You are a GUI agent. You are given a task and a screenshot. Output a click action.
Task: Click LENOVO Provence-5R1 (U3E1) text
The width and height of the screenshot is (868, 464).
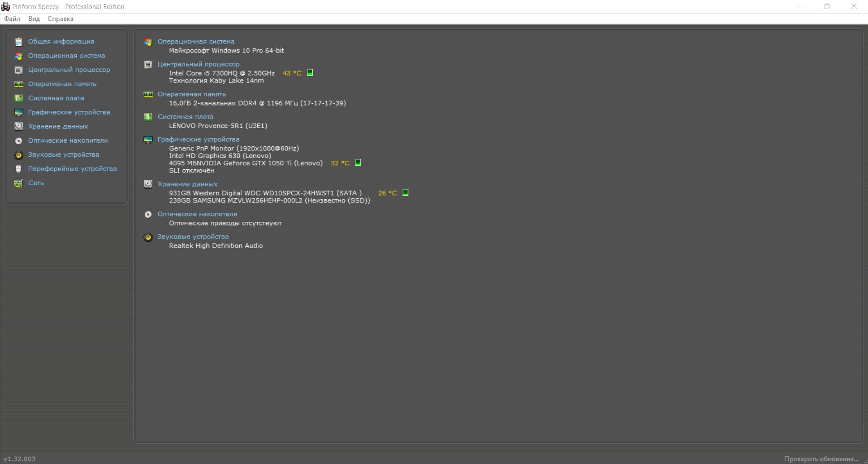click(x=218, y=126)
